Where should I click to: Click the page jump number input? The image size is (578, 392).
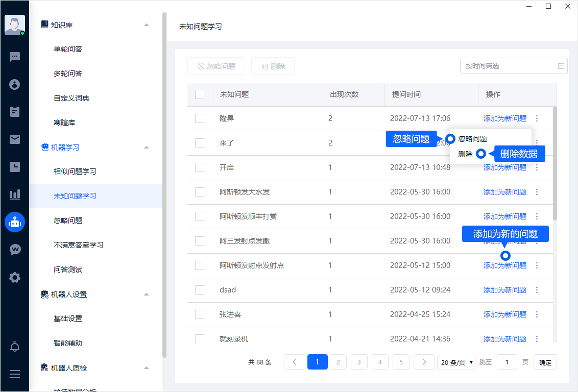tap(507, 362)
